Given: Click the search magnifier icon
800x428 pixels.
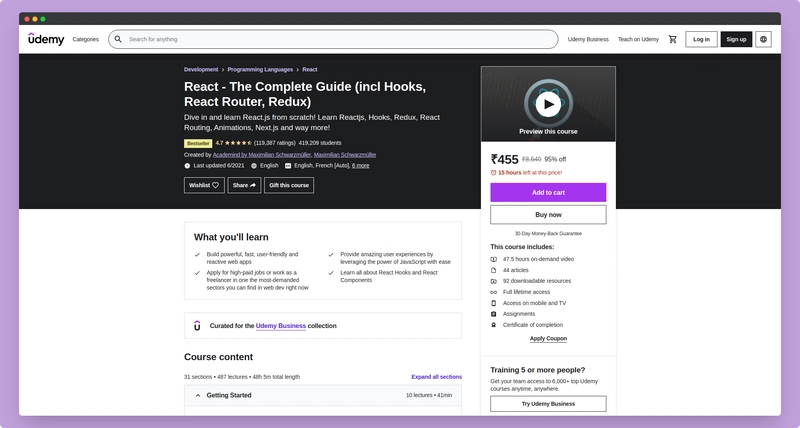Looking at the screenshot, I should coord(118,39).
